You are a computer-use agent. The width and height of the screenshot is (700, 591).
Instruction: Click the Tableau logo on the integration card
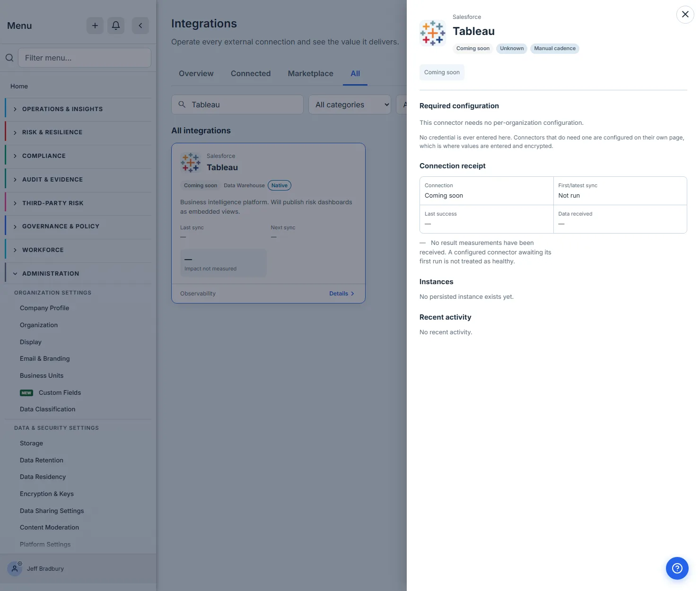pos(191,162)
